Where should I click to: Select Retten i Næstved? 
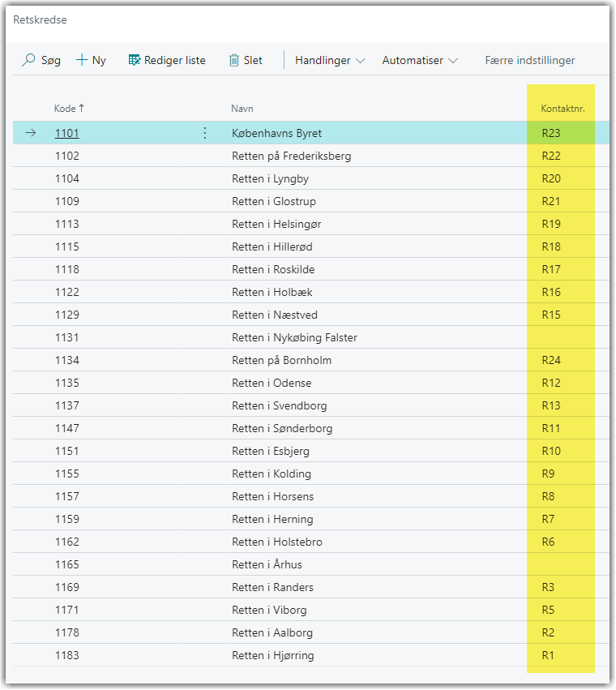pos(275,315)
